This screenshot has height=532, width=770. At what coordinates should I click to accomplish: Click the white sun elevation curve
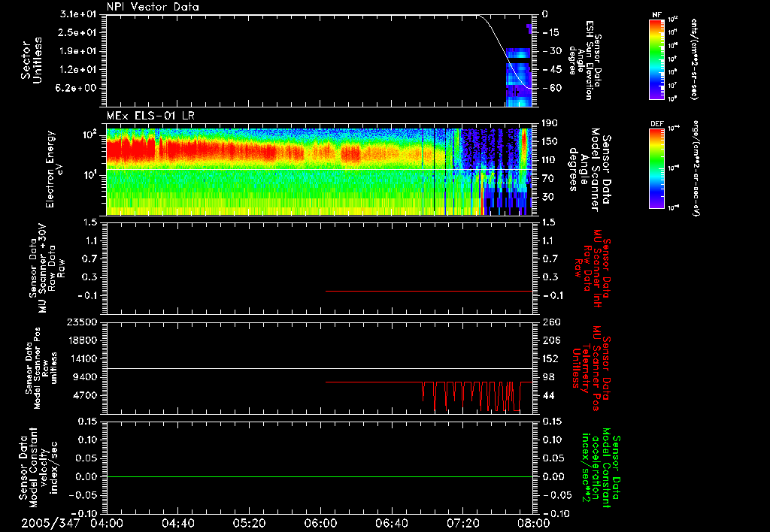click(506, 53)
